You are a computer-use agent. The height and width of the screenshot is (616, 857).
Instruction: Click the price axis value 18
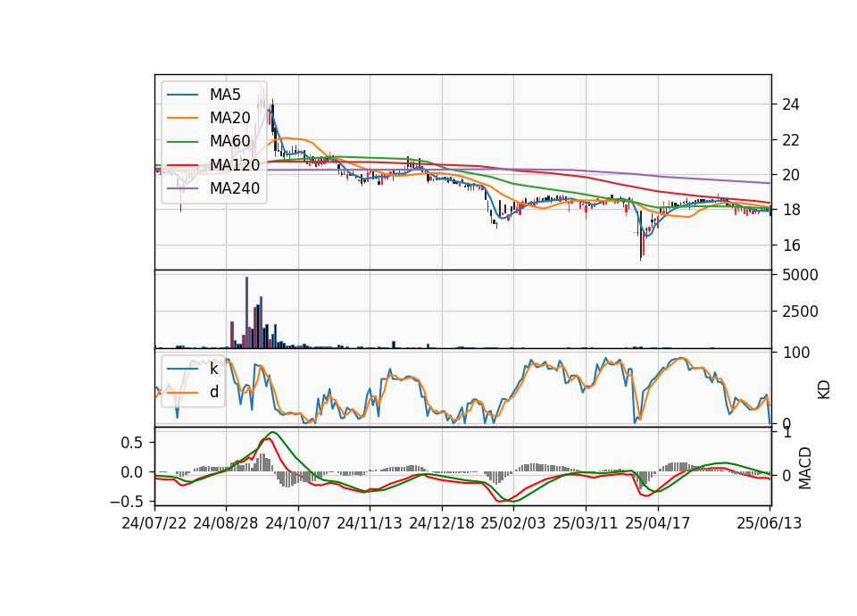790,210
